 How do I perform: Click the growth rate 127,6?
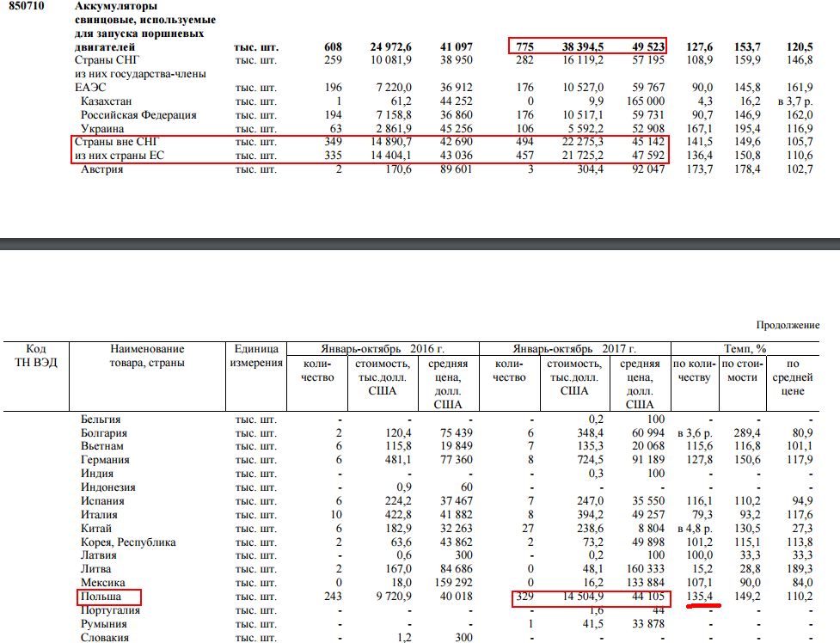pos(700,46)
